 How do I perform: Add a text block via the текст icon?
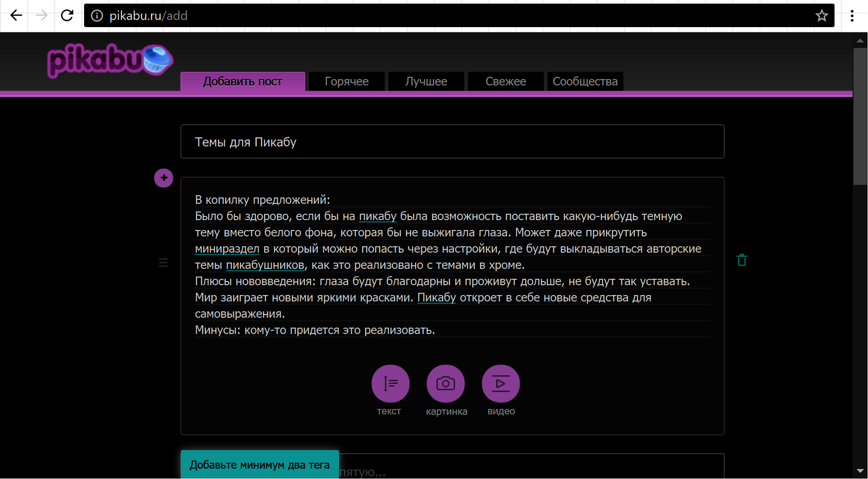(390, 384)
